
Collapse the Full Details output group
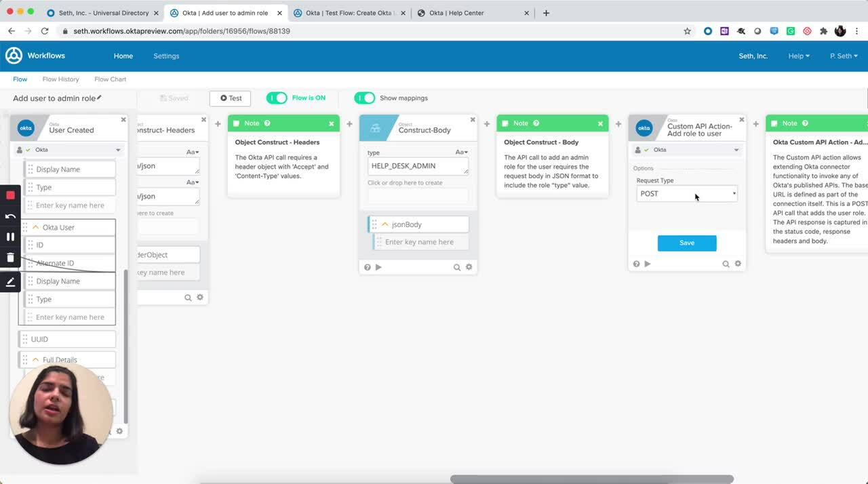point(36,360)
